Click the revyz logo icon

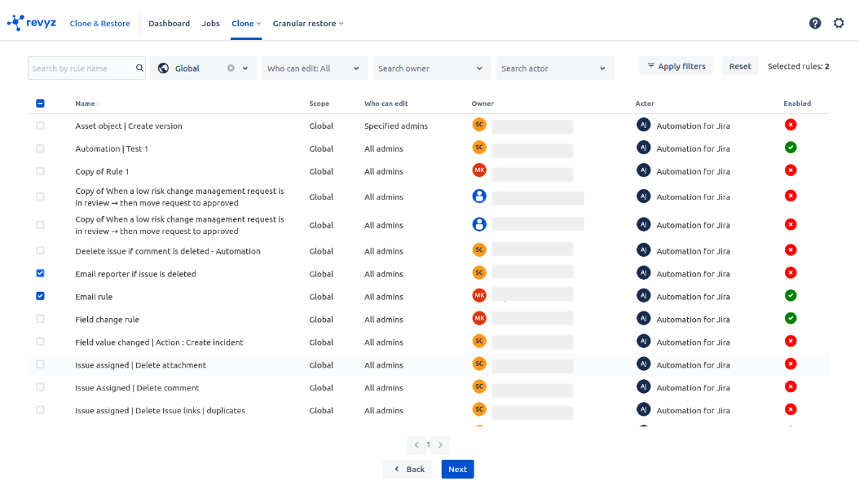15,23
